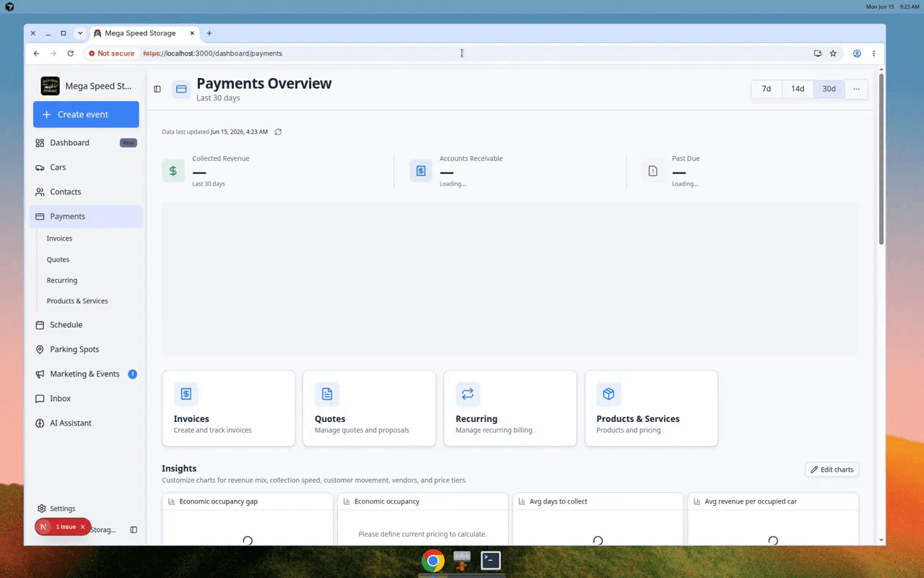Click the install app icon in address bar

click(x=817, y=53)
